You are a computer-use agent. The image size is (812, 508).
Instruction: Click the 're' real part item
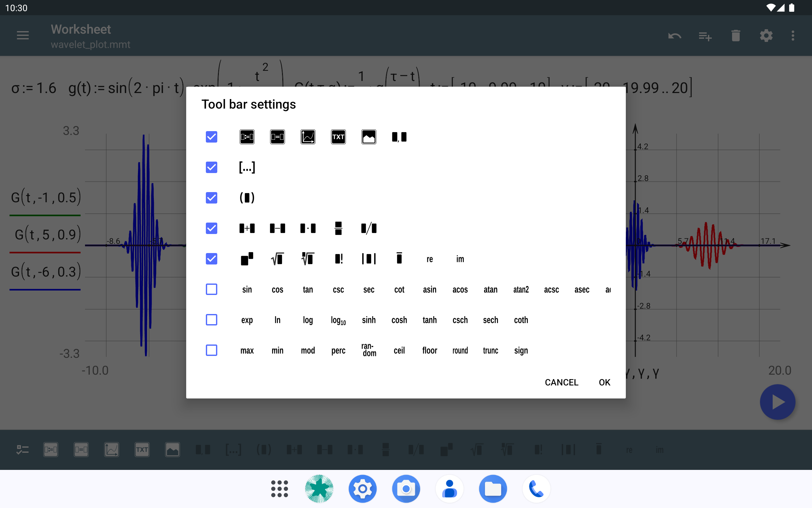click(430, 259)
